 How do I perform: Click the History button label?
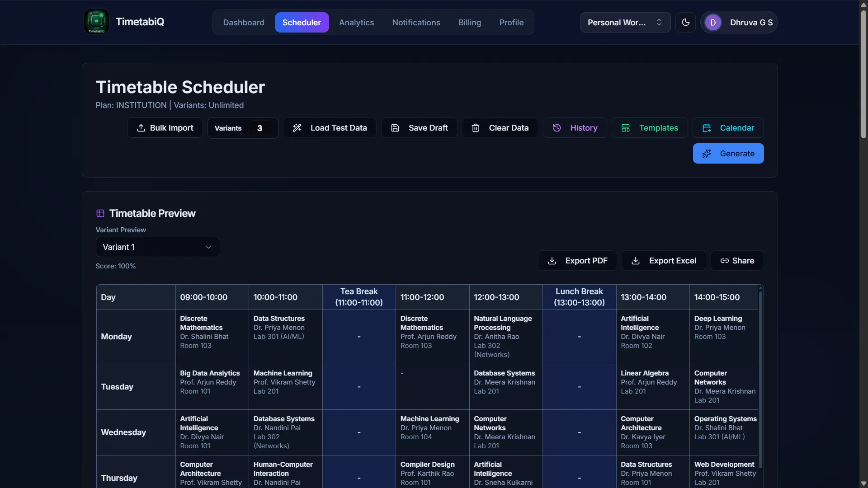click(584, 128)
